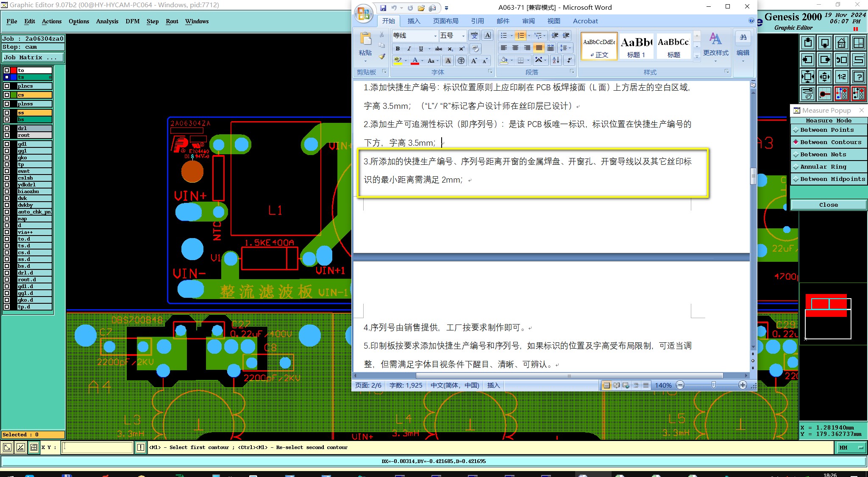Click the 标题 1 heading style
The width and height of the screenshot is (868, 477).
[636, 46]
